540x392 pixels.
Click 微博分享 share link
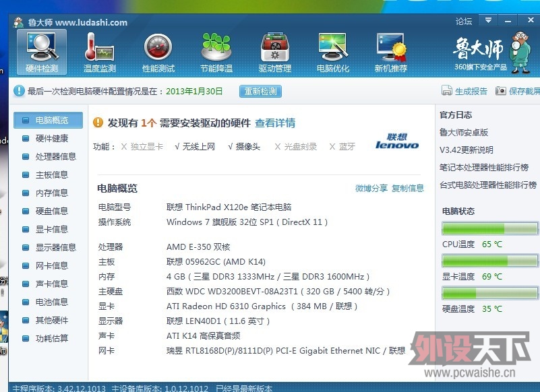(x=371, y=189)
